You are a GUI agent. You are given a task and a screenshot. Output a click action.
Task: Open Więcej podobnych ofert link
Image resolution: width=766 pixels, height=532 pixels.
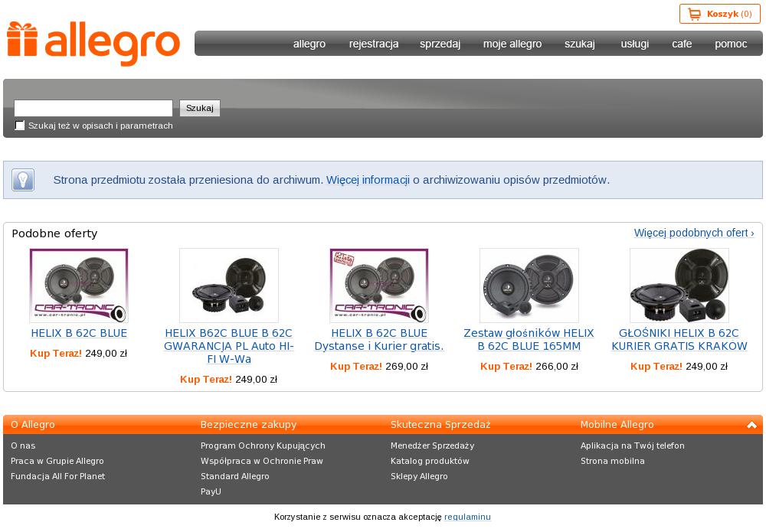click(694, 233)
